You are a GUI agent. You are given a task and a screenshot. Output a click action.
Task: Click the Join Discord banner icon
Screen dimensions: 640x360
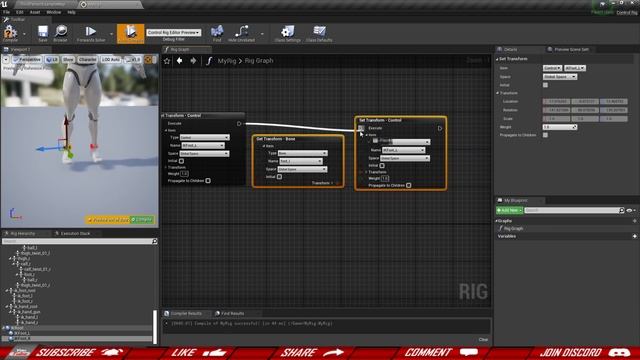point(619,352)
